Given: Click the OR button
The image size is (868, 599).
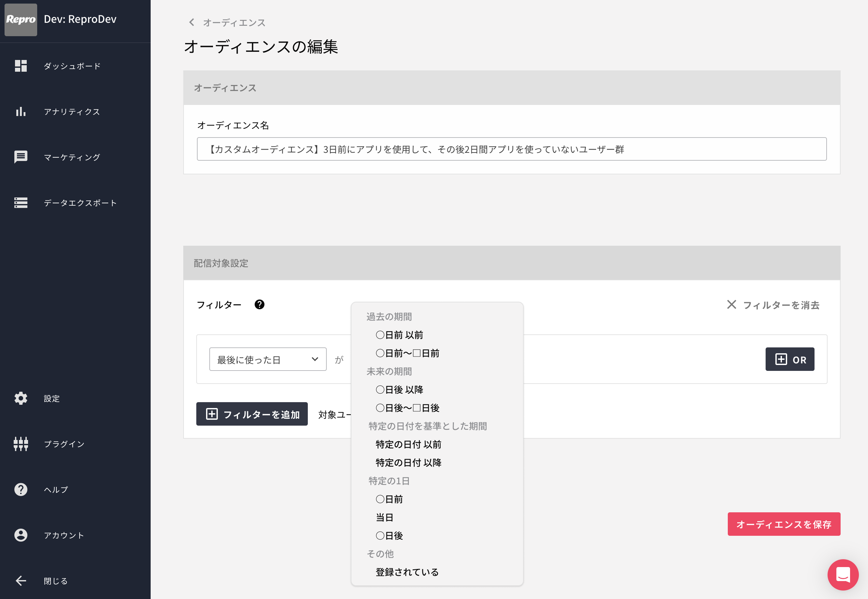Looking at the screenshot, I should 790,359.
